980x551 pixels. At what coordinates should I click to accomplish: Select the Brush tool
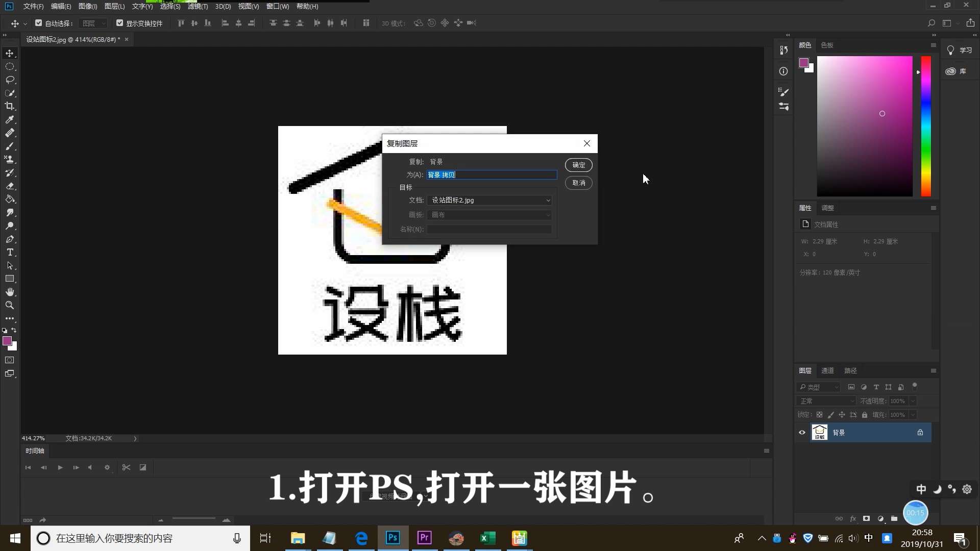10,146
